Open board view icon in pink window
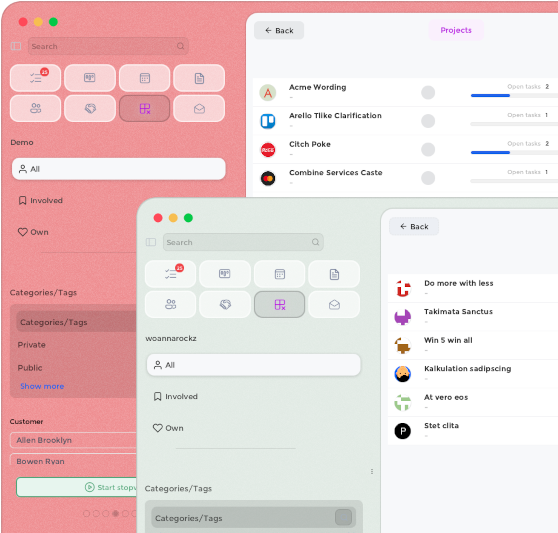Image resolution: width=558 pixels, height=533 pixels. click(x=90, y=78)
